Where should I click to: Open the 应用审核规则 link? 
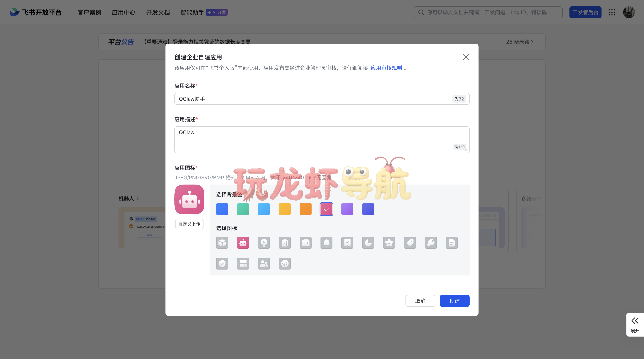tap(386, 68)
